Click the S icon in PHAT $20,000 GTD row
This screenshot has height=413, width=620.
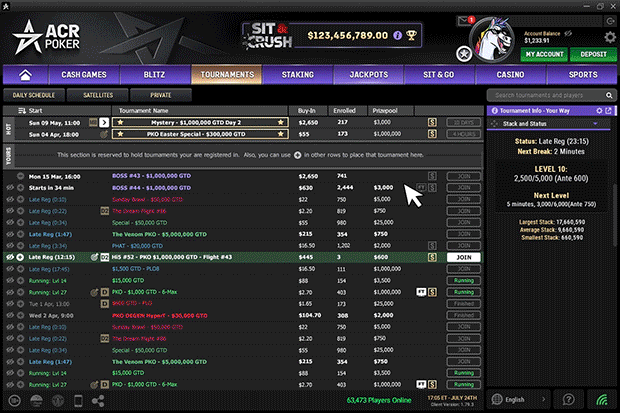432,246
